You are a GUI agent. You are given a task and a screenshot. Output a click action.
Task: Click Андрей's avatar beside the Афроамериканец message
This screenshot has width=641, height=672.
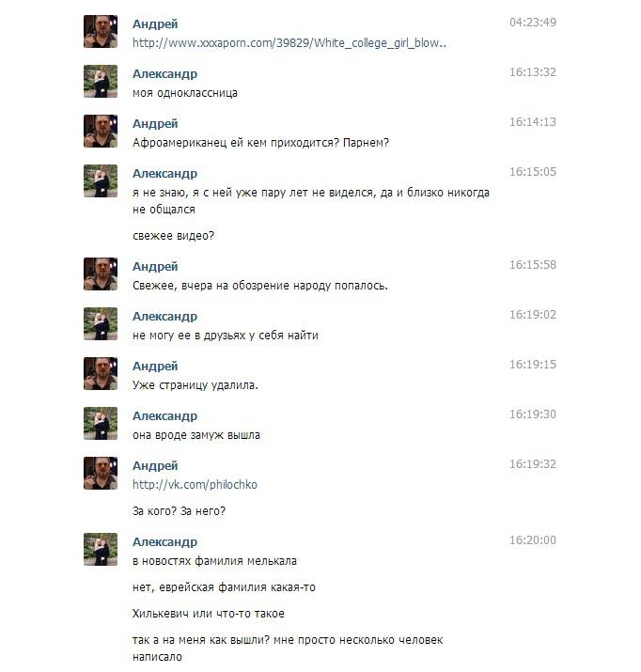pos(101,131)
